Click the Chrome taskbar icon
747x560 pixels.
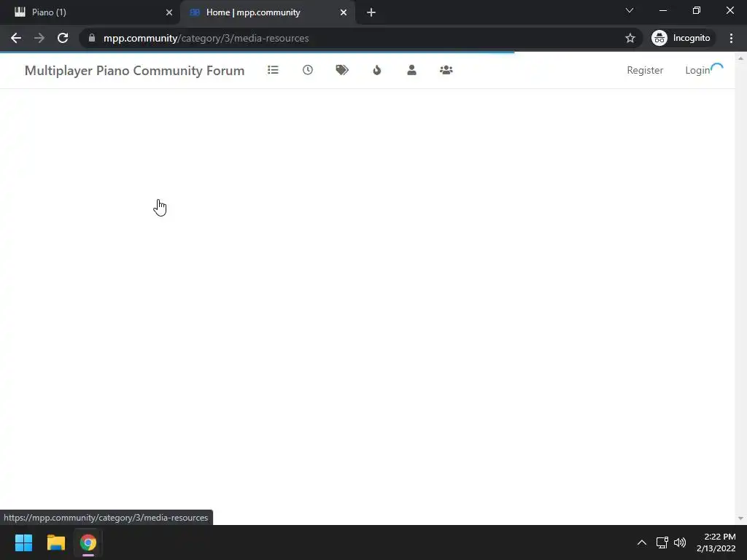tap(88, 542)
